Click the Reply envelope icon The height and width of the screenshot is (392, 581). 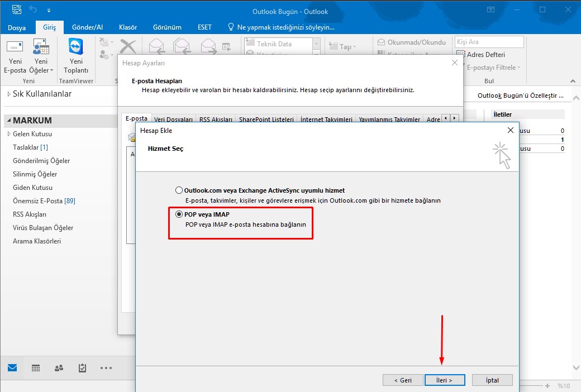[156, 47]
